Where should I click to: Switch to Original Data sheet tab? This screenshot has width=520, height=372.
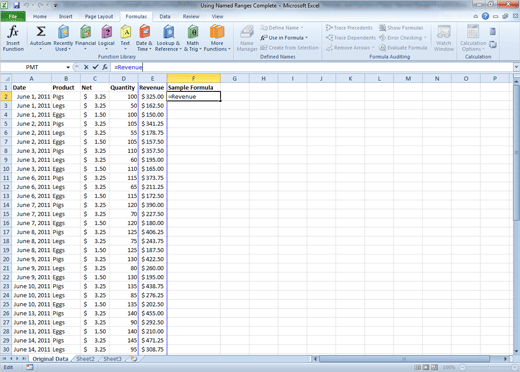50,359
